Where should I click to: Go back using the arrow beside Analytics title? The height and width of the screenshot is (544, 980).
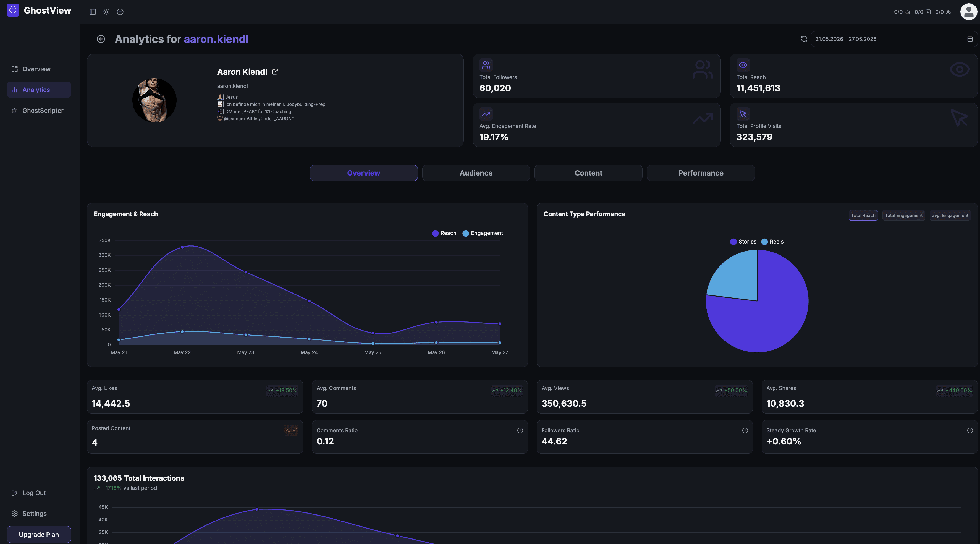[x=101, y=39]
